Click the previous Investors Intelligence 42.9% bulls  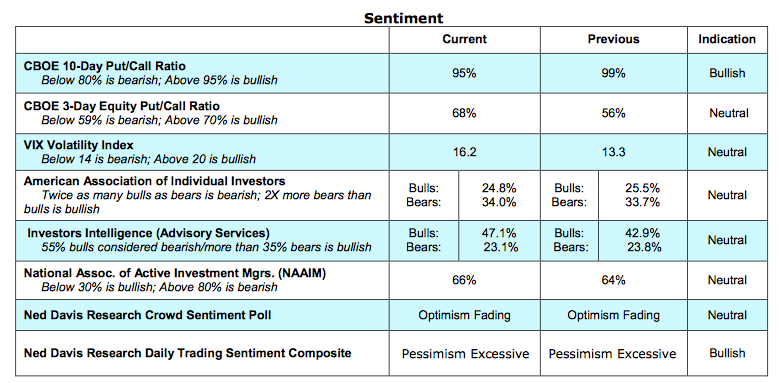pos(643,233)
